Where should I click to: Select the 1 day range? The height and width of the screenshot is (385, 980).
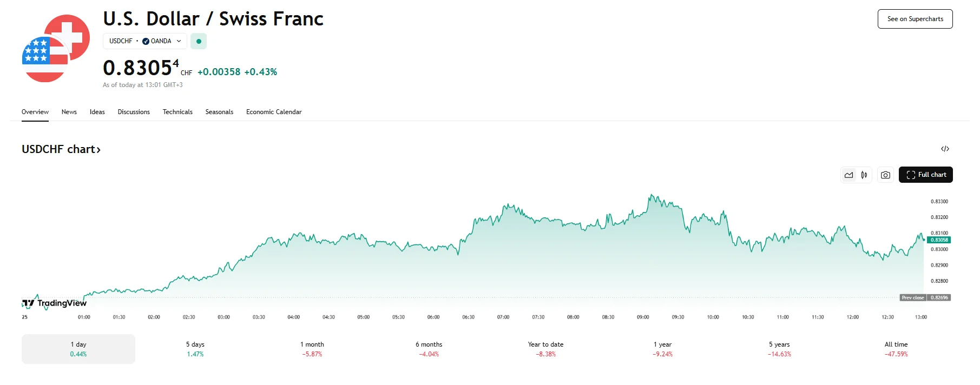(78, 349)
